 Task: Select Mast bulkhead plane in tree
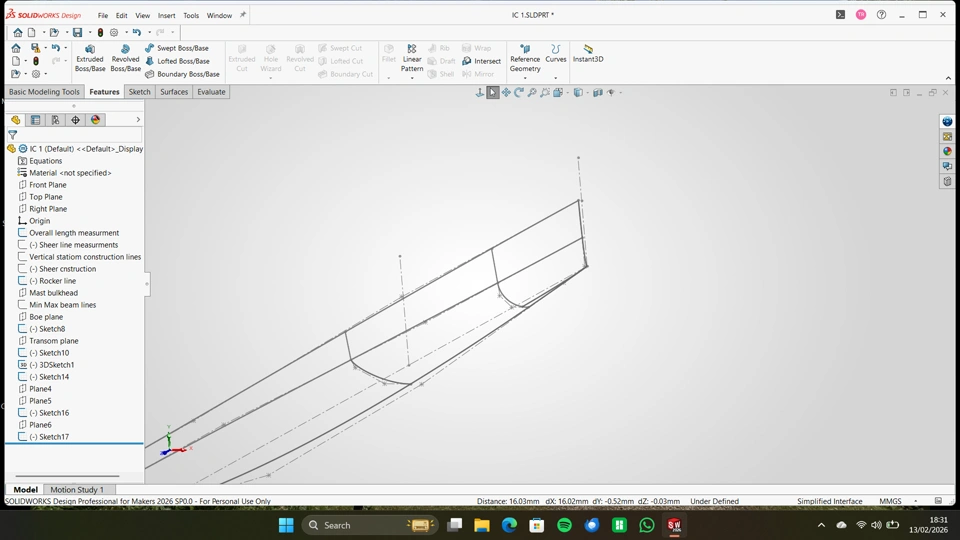coord(53,293)
